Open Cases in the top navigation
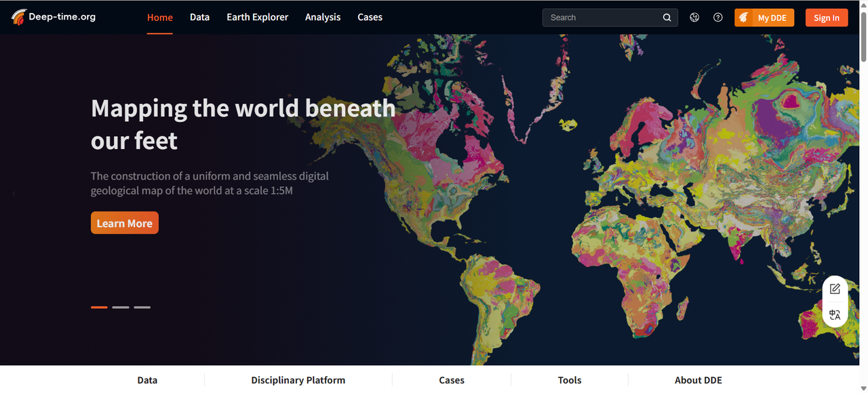This screenshot has width=868, height=393. [x=370, y=17]
